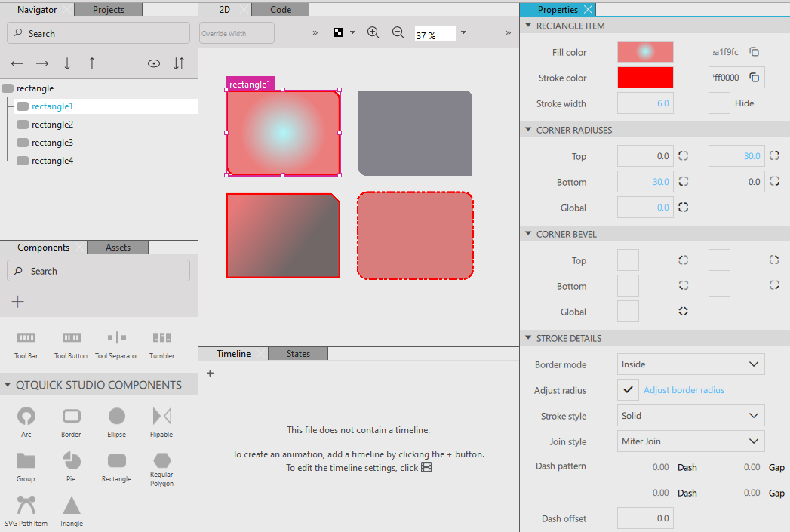
Task: Open the Join style dropdown
Action: pos(690,441)
